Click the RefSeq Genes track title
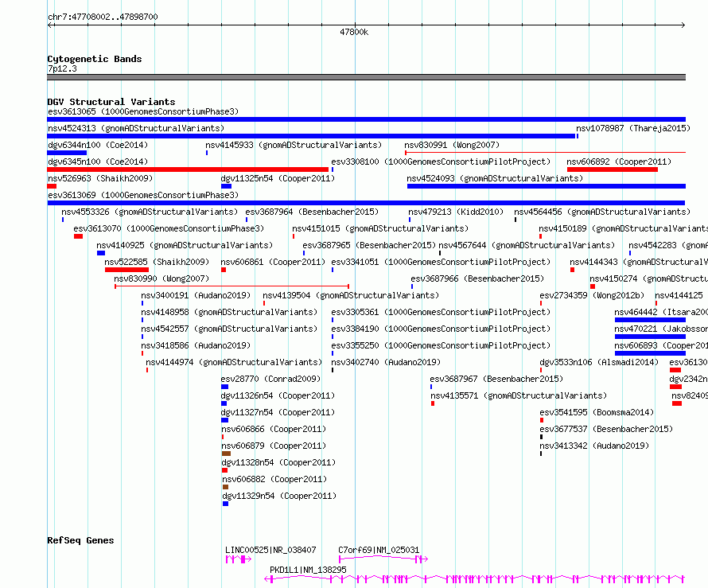 [x=80, y=540]
